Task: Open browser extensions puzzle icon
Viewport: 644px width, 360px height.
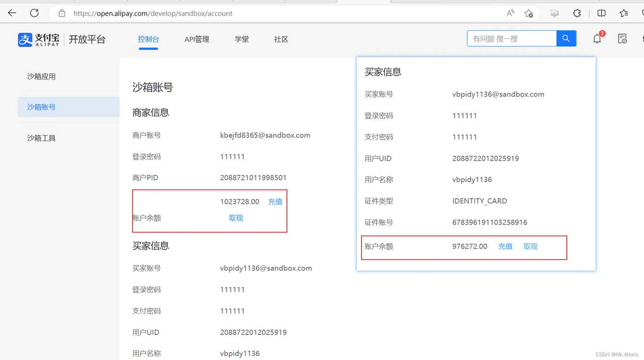Action: pos(577,13)
